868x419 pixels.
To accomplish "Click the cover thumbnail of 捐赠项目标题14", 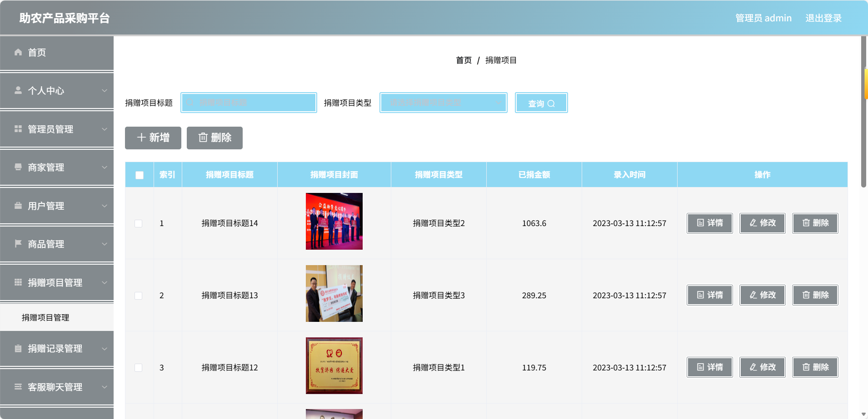I will (334, 221).
